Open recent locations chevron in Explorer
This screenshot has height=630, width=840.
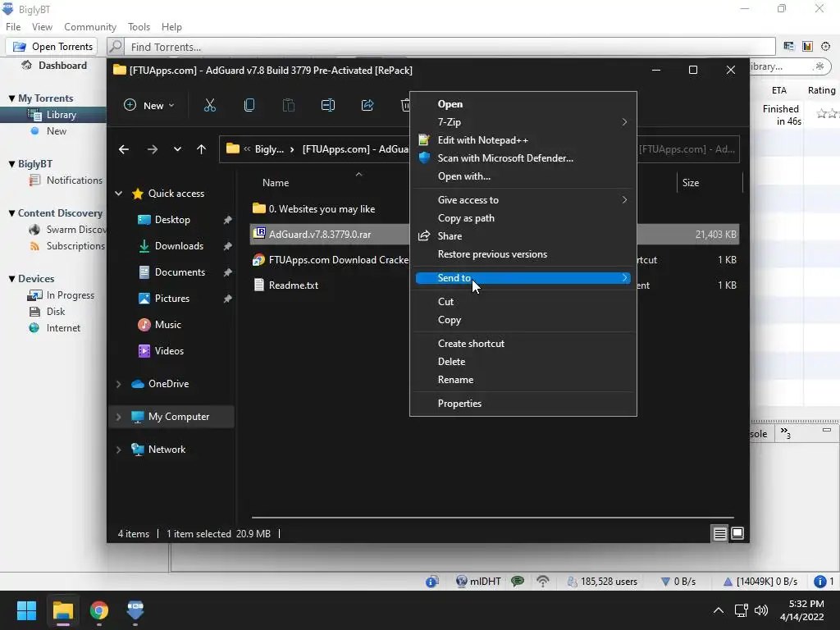click(x=177, y=149)
